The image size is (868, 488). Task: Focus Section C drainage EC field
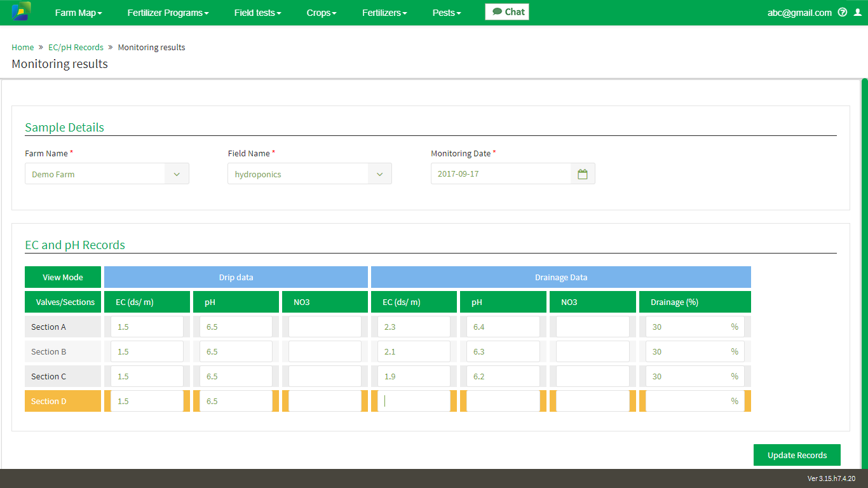(414, 376)
